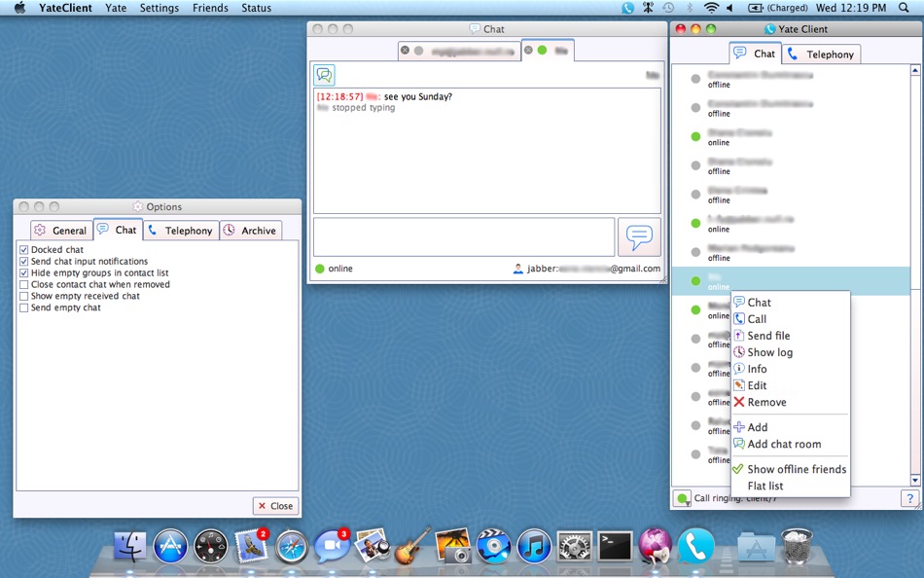Switch to Telephony tab in Options
924x578 pixels.
pyautogui.click(x=180, y=231)
